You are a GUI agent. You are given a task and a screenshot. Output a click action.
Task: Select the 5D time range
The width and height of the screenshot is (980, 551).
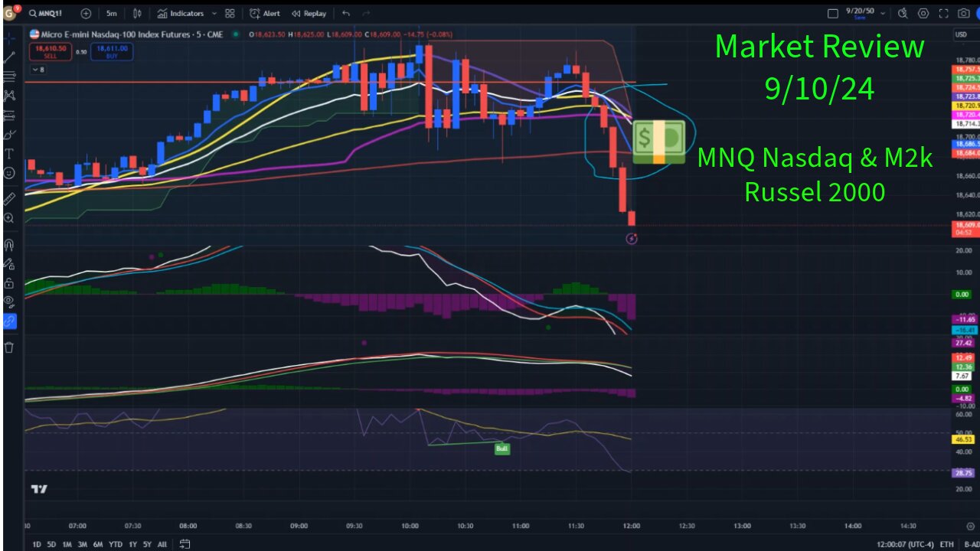(51, 544)
